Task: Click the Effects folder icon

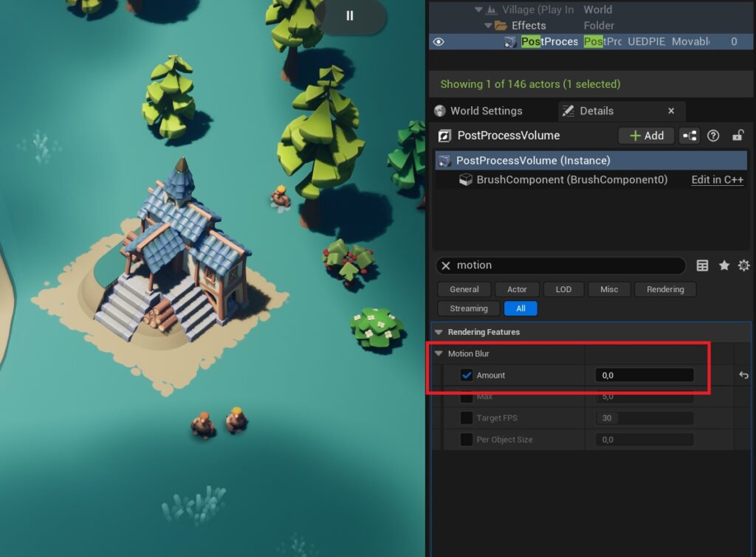Action: [501, 26]
